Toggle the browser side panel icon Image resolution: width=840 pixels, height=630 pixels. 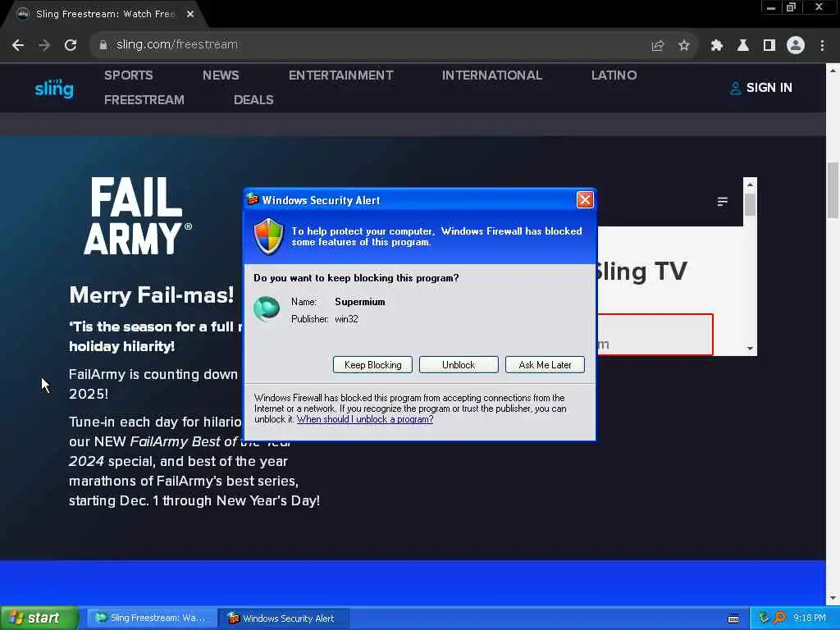(769, 46)
